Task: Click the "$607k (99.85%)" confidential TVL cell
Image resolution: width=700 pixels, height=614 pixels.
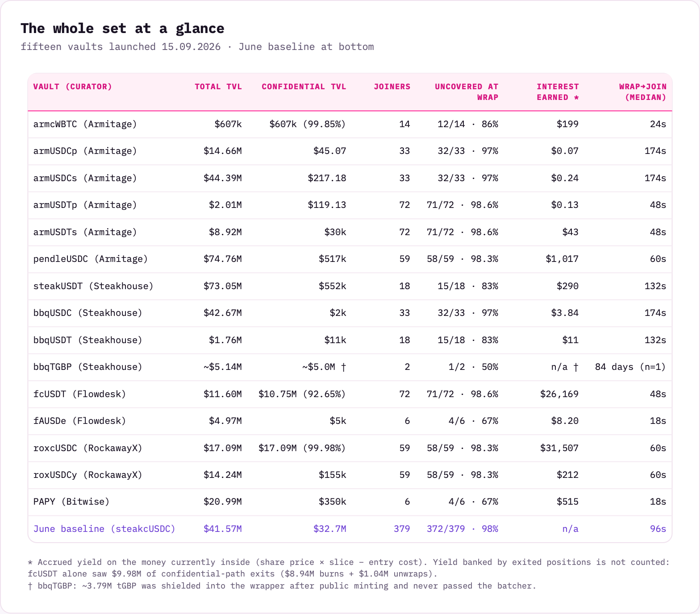Action: pyautogui.click(x=308, y=124)
